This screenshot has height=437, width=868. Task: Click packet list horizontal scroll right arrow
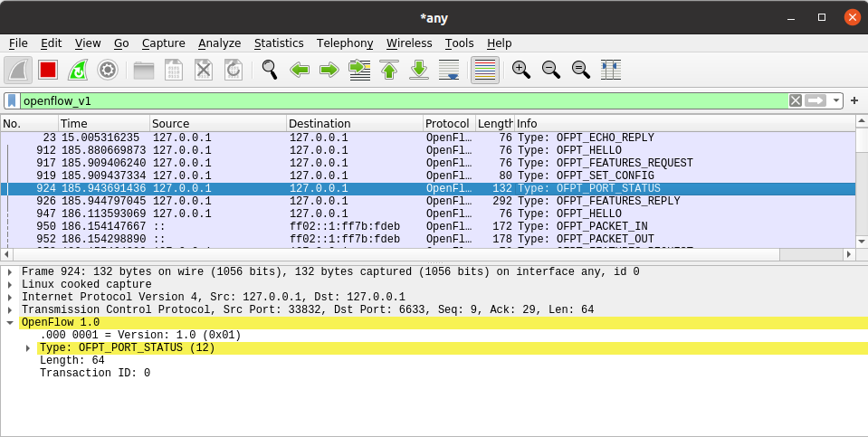[x=850, y=254]
